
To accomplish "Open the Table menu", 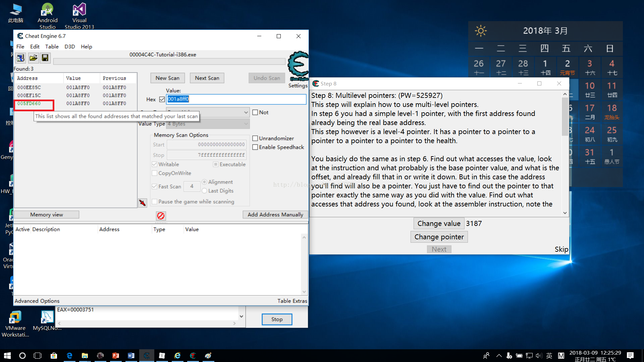I will pyautogui.click(x=52, y=47).
